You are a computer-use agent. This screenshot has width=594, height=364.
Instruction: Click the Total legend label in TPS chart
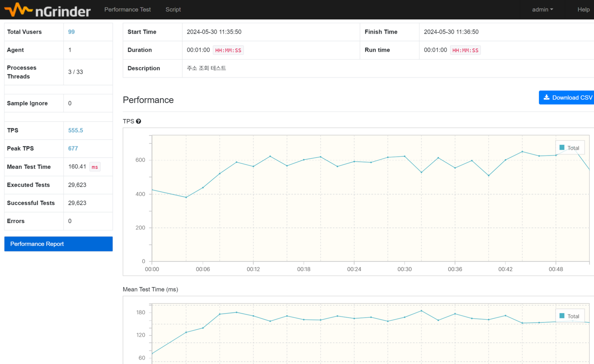tap(573, 148)
